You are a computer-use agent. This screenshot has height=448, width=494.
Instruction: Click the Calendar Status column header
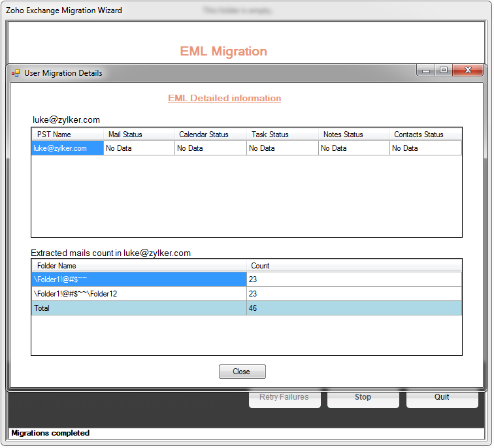coord(210,135)
